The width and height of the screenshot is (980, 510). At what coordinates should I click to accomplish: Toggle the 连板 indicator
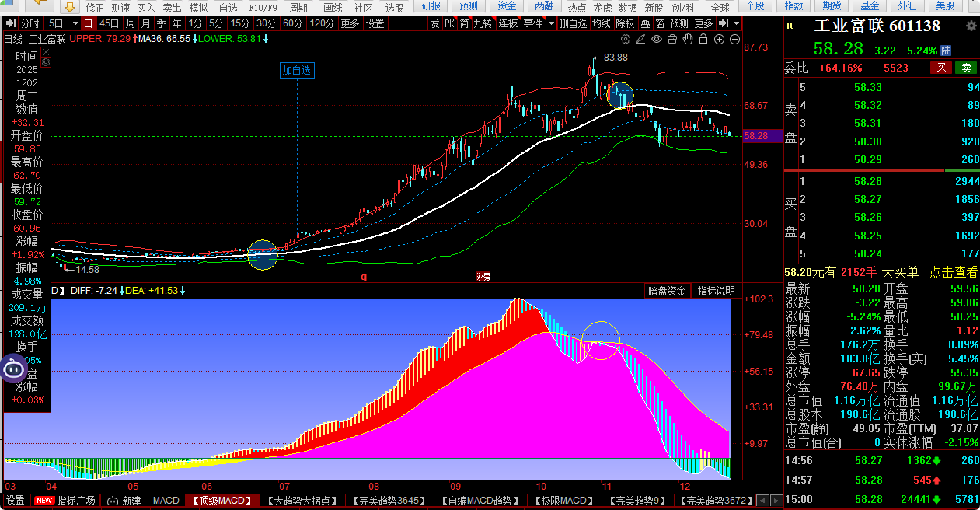coord(508,23)
